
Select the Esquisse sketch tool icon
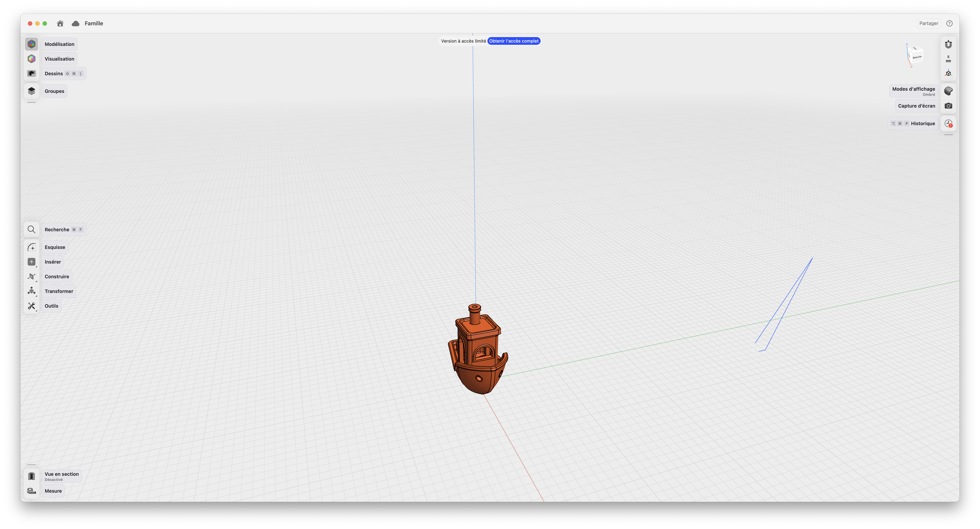[32, 247]
